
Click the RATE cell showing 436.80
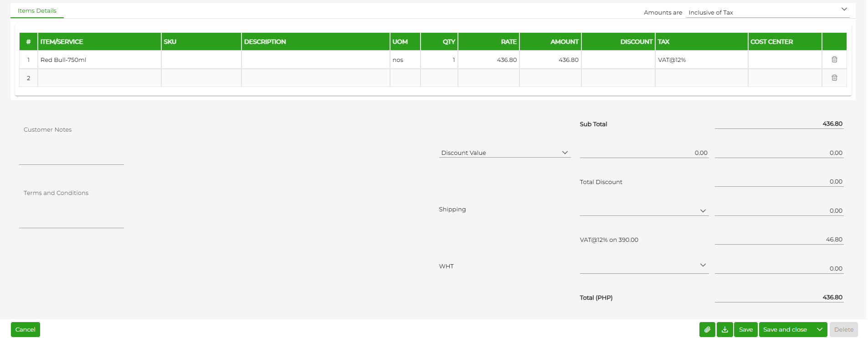tap(488, 60)
